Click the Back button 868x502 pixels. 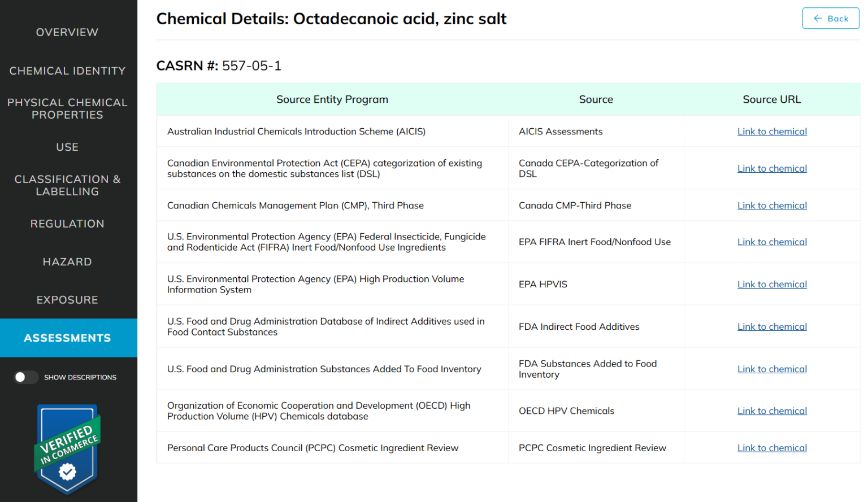coord(831,18)
